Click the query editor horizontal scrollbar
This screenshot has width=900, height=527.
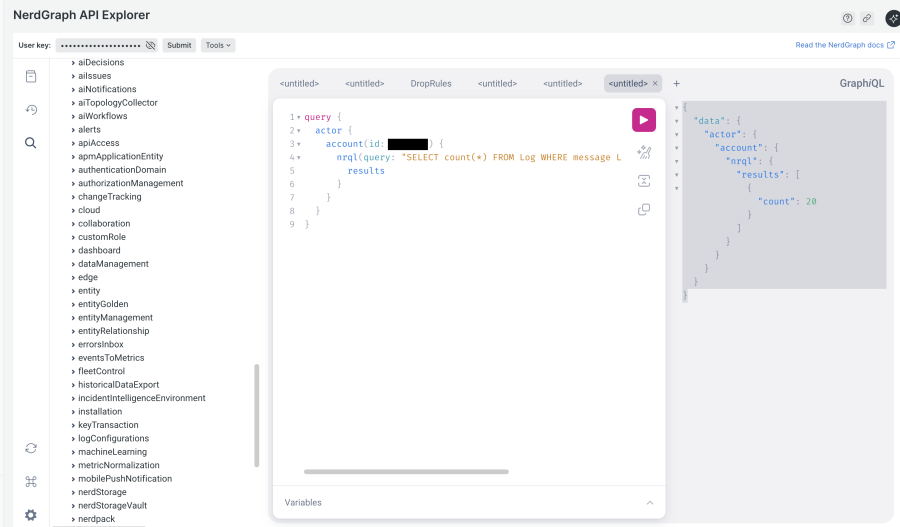pyautogui.click(x=406, y=471)
